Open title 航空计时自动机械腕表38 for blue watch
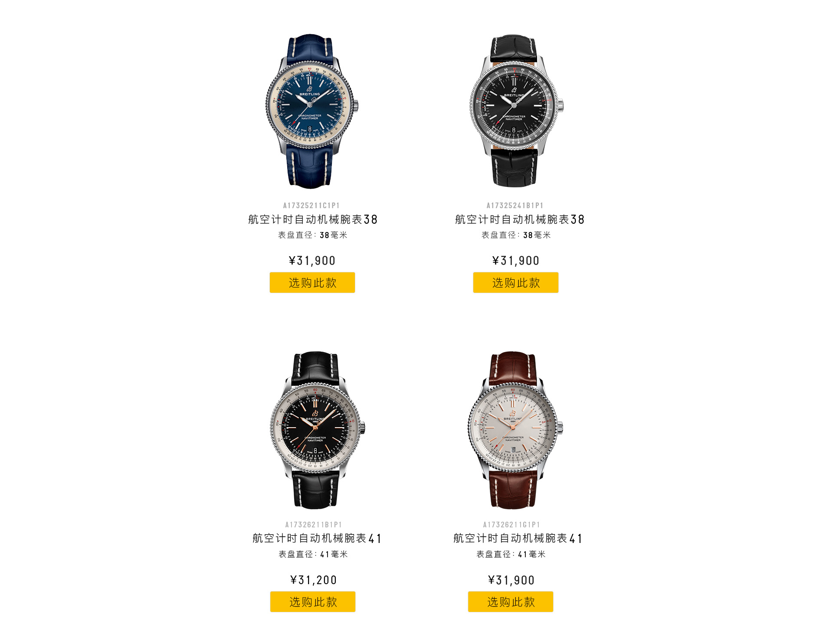Screen dimensions: 833x644 pos(313,219)
